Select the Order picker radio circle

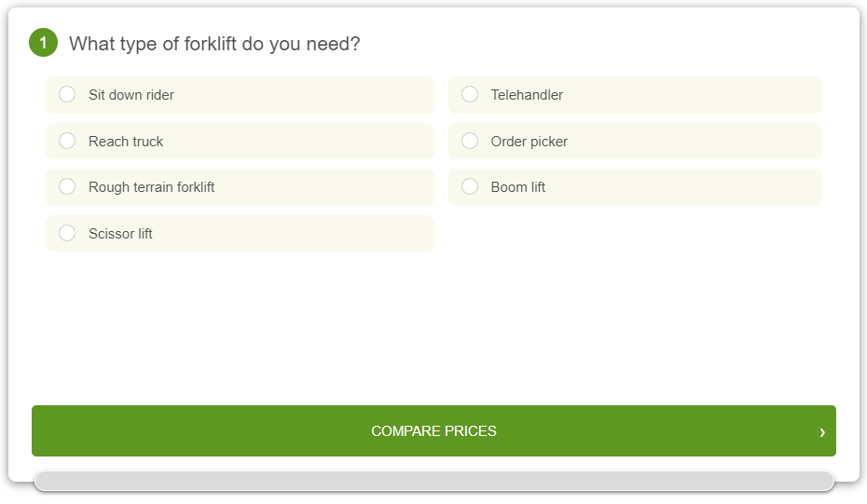(x=470, y=141)
